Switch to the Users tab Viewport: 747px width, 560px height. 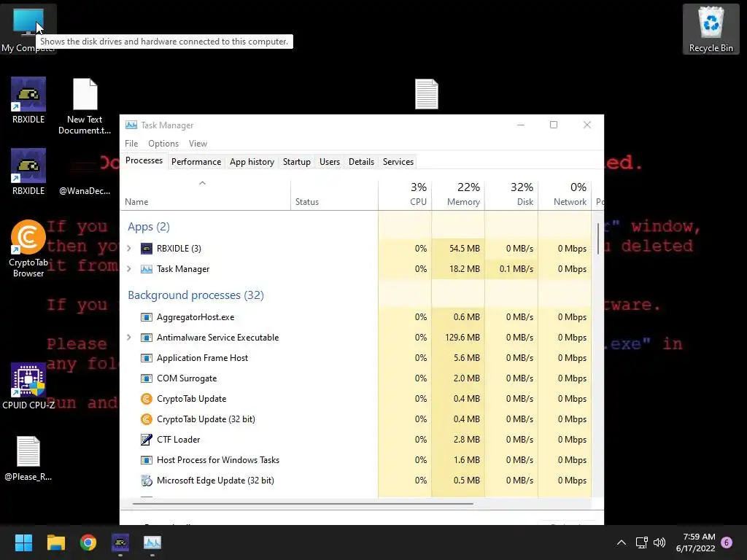(x=330, y=162)
